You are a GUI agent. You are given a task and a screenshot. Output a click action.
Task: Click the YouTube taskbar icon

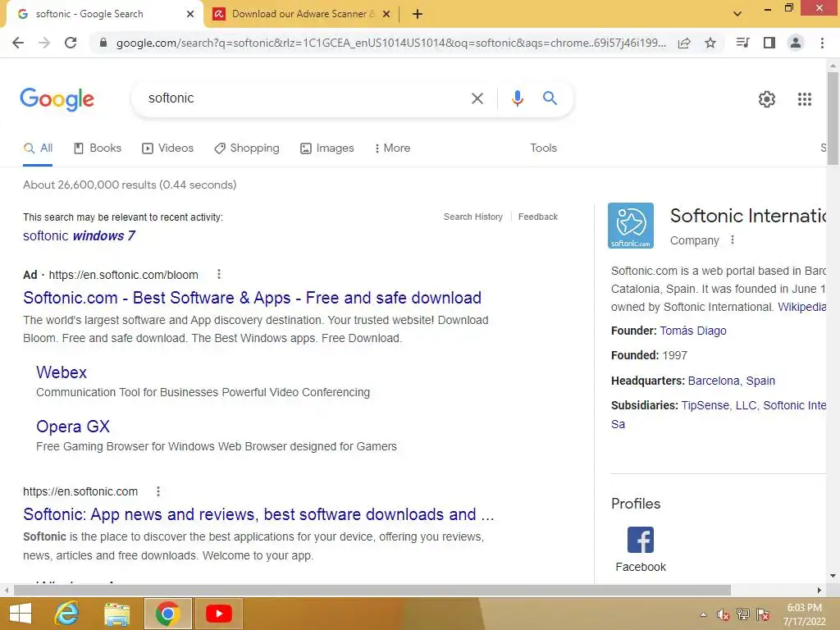click(x=218, y=614)
